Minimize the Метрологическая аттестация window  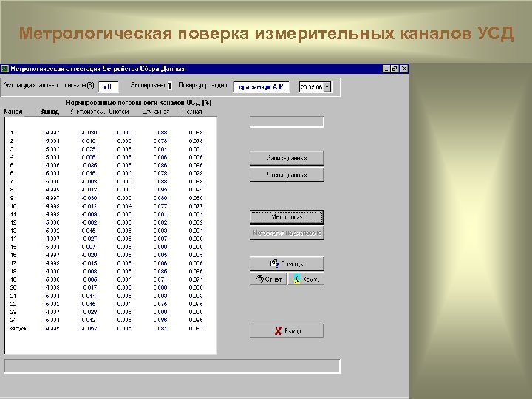tap(386, 69)
